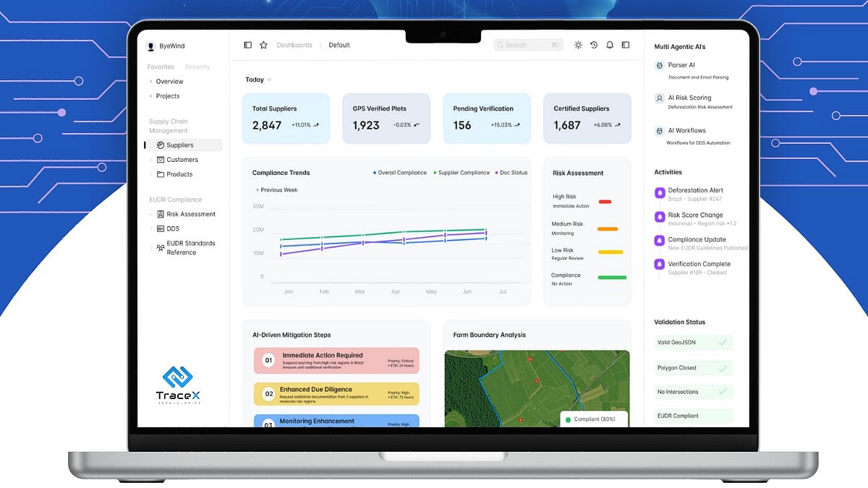The width and height of the screenshot is (868, 488).
Task: Click the Products folder icon
Action: pos(161,174)
